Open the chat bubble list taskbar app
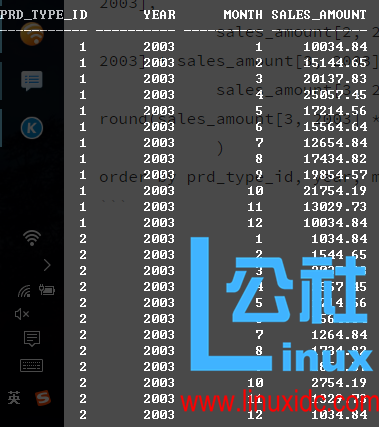This screenshot has width=379, height=427. point(32,80)
